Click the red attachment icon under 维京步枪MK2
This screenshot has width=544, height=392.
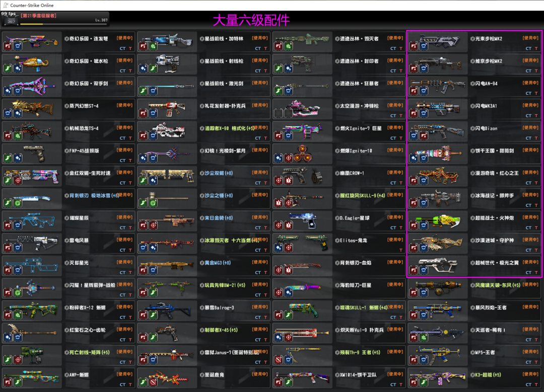pyautogui.click(x=414, y=68)
